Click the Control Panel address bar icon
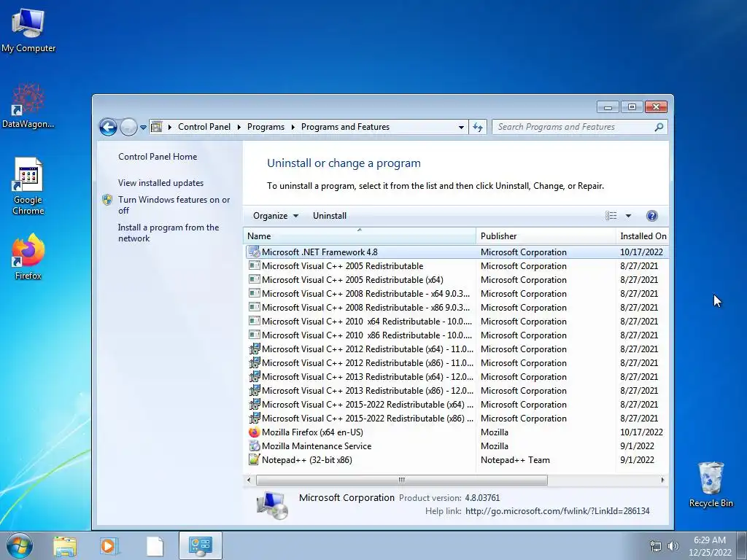 [156, 127]
